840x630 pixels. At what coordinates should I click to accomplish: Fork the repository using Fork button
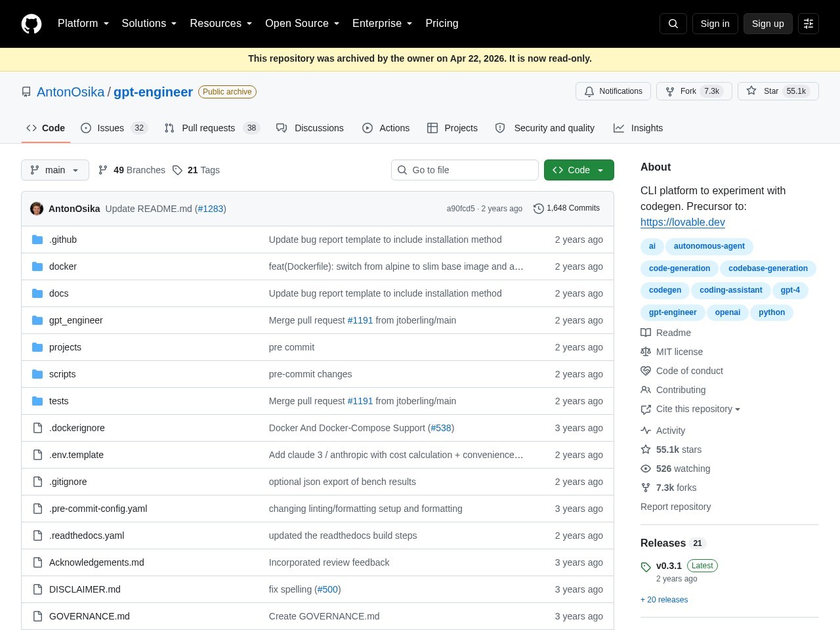[x=694, y=91]
